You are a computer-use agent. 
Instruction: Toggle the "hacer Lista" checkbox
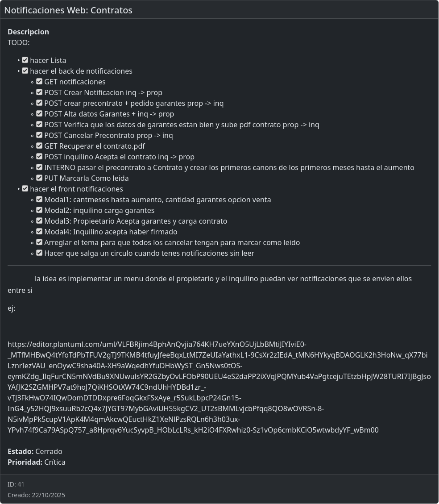(25, 60)
